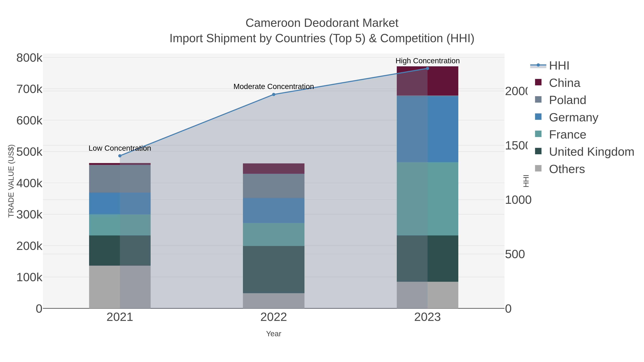The image size is (644, 362).
Task: Toggle the France legend entry
Action: 560,135
